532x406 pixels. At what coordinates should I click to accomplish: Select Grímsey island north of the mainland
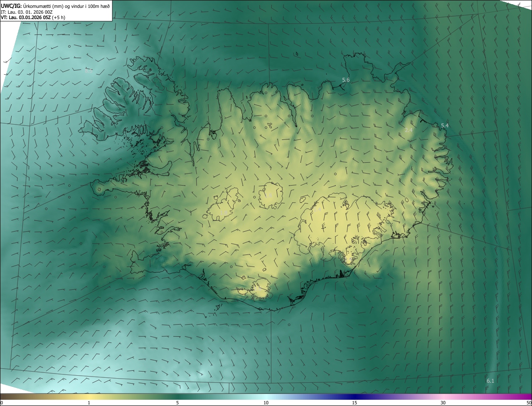[x=297, y=54]
